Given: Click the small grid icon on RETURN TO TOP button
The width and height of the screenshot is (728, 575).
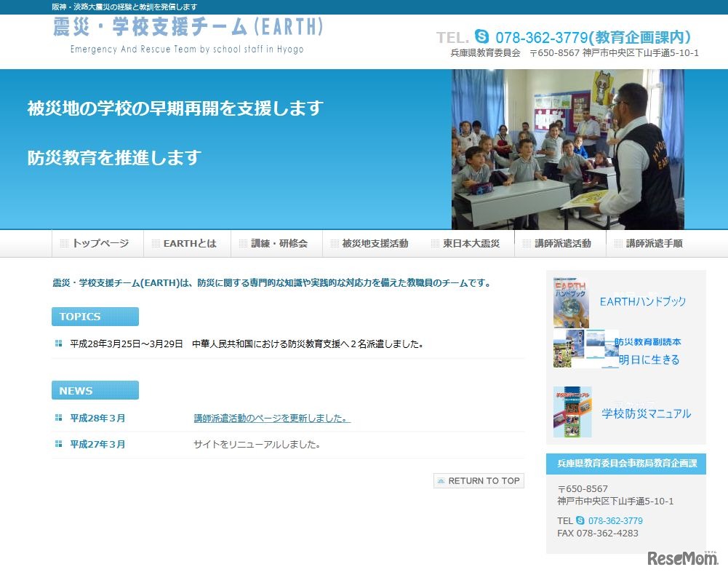Looking at the screenshot, I should click(x=441, y=480).
